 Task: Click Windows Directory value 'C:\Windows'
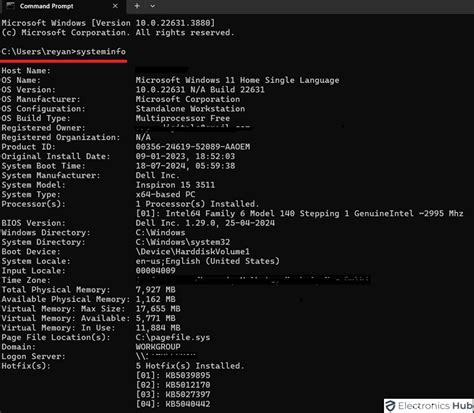(160, 233)
